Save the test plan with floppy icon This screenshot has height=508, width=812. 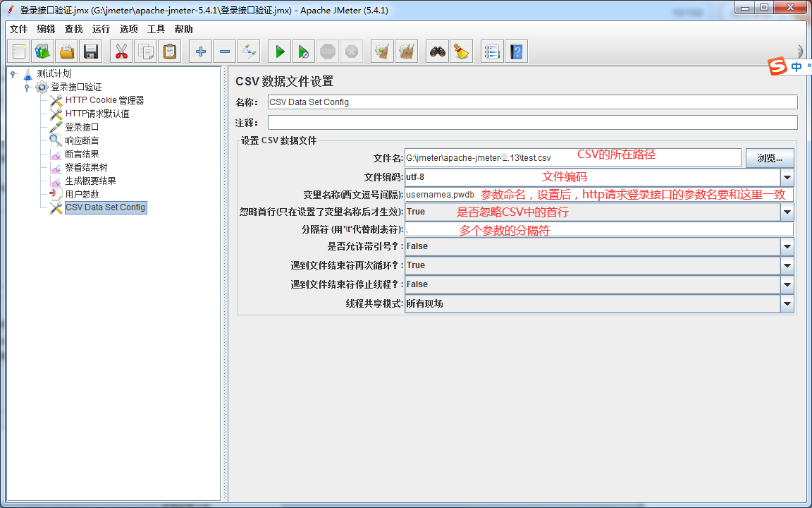[91, 52]
